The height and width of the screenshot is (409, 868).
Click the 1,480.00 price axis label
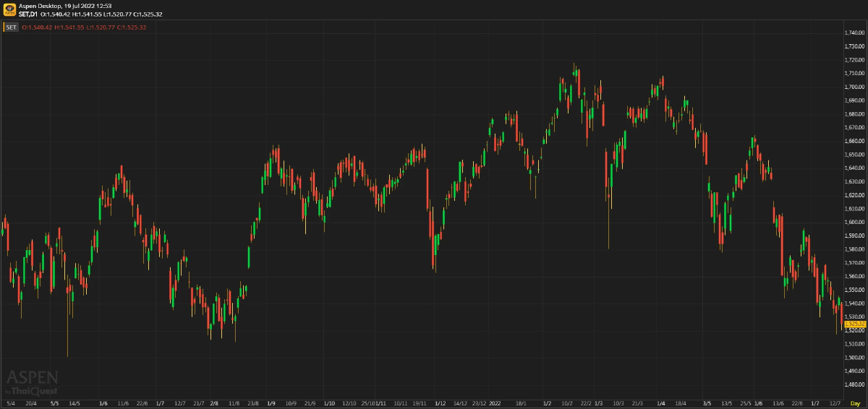(855, 384)
